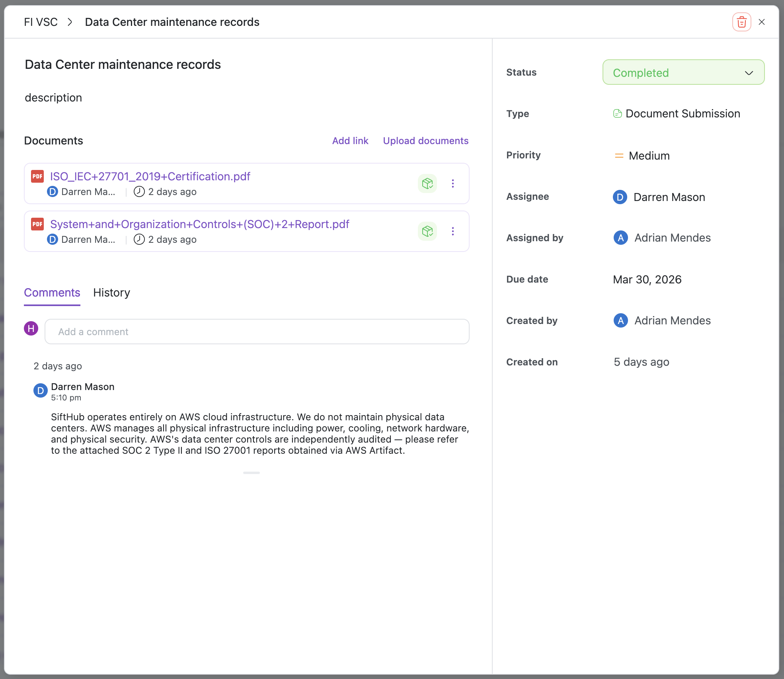Click the Add link button
784x679 pixels.
(x=350, y=141)
